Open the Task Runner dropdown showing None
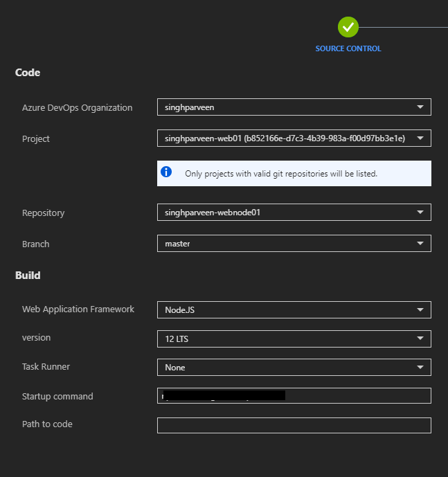Viewport: 448px width, 477px height. [x=294, y=368]
